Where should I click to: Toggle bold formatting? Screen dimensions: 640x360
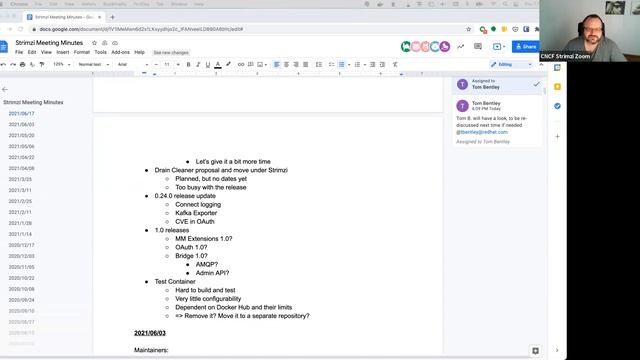click(188, 64)
